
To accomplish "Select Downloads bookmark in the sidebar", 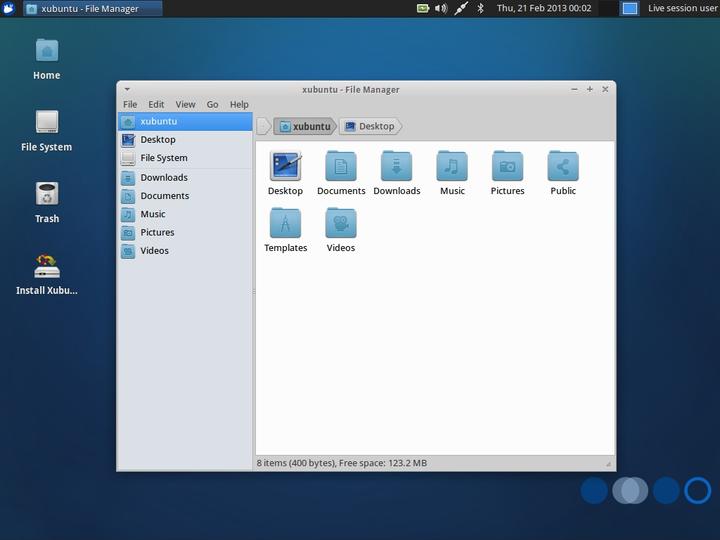I will coord(186,178).
